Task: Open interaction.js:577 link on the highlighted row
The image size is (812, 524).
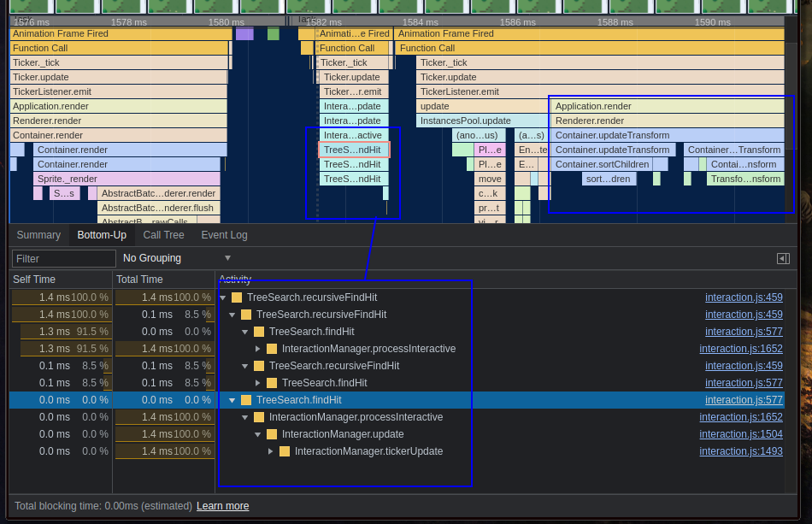Action: pos(744,400)
